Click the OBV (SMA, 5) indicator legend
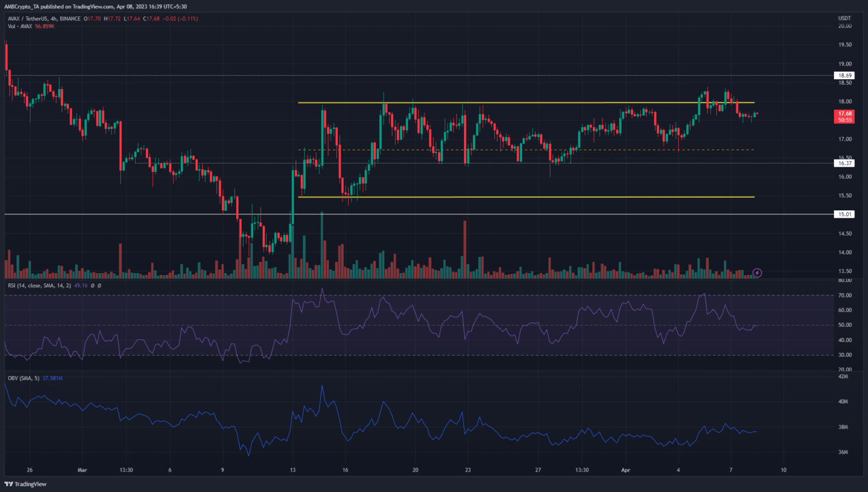The image size is (868, 492). tap(23, 378)
